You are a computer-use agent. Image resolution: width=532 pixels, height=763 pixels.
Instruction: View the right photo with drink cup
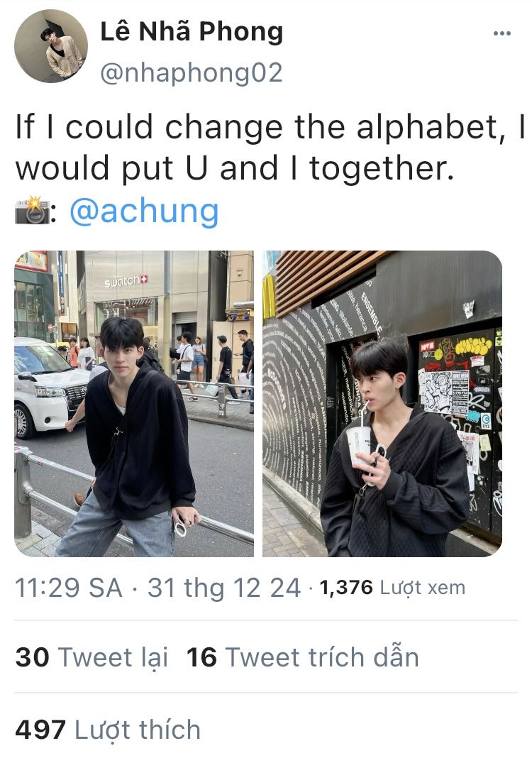(x=382, y=403)
